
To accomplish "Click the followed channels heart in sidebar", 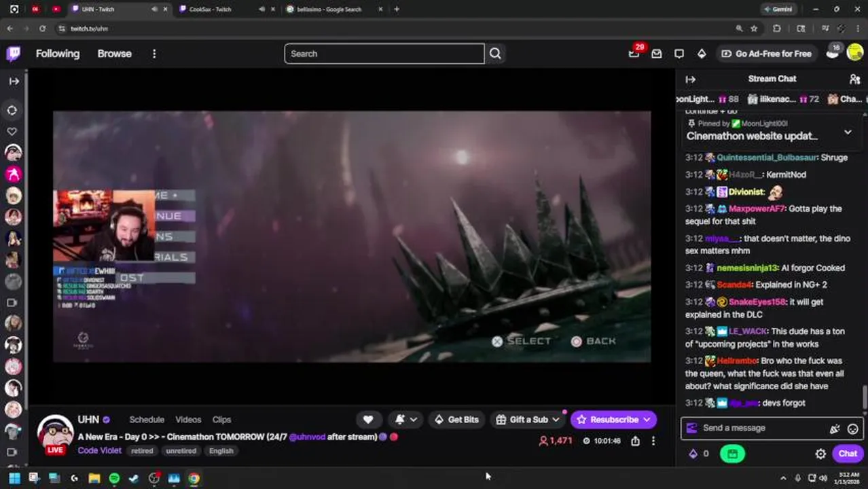I will coord(12,131).
